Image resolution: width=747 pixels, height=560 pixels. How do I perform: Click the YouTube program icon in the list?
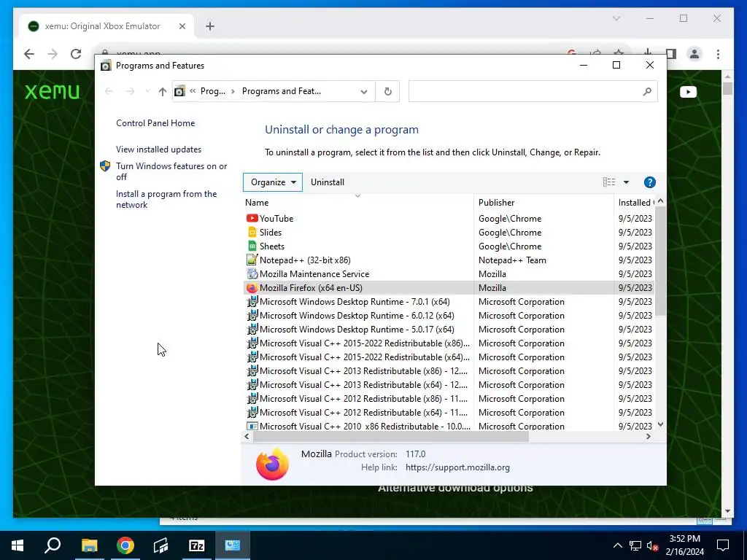click(x=252, y=218)
